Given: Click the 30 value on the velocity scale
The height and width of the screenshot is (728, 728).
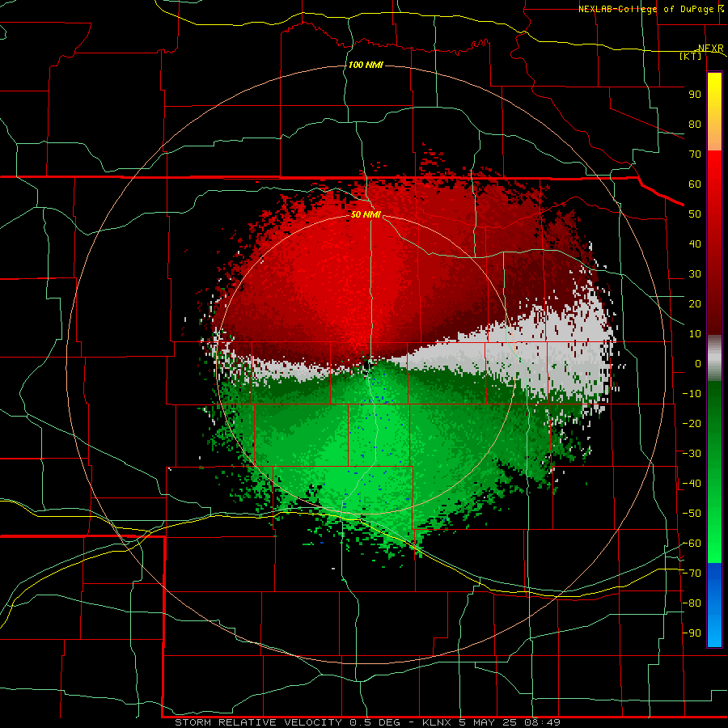Looking at the screenshot, I should 695,274.
